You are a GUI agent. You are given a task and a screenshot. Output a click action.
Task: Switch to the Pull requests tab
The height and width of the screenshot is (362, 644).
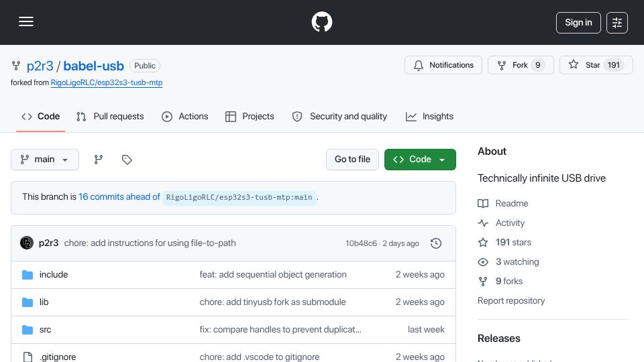[110, 117]
